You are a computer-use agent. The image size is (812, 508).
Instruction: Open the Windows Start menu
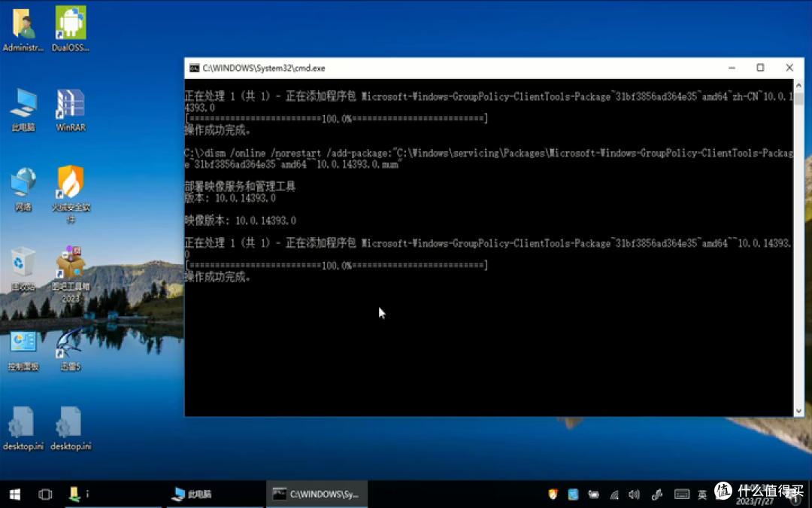pyautogui.click(x=15, y=494)
